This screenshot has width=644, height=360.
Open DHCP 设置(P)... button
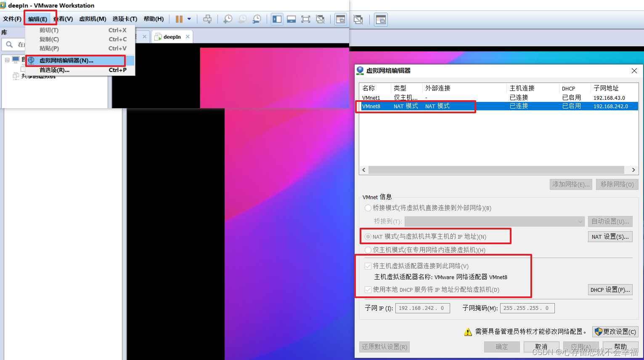(610, 290)
